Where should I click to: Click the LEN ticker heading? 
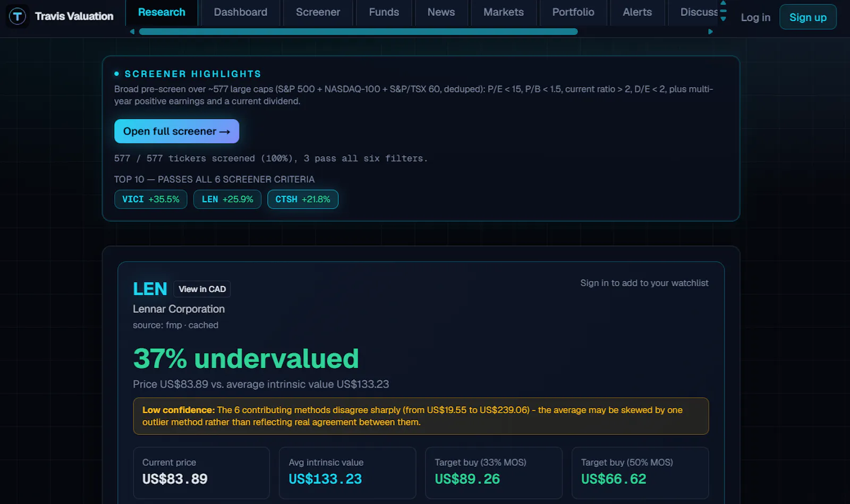(x=150, y=289)
